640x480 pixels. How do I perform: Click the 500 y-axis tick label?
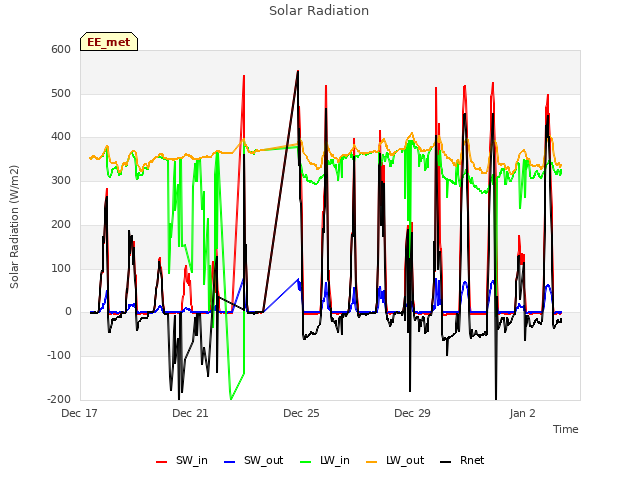(x=61, y=93)
